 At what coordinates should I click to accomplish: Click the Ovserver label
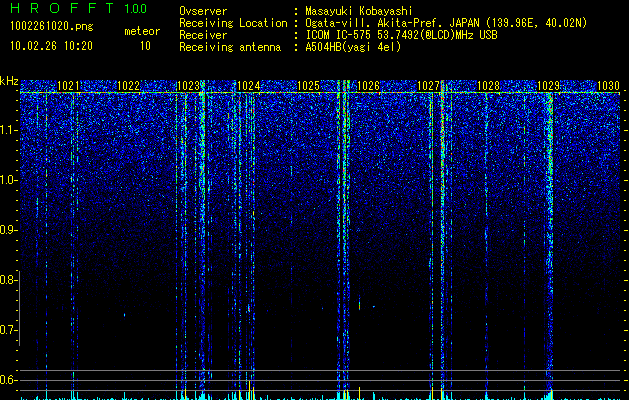pyautogui.click(x=203, y=11)
